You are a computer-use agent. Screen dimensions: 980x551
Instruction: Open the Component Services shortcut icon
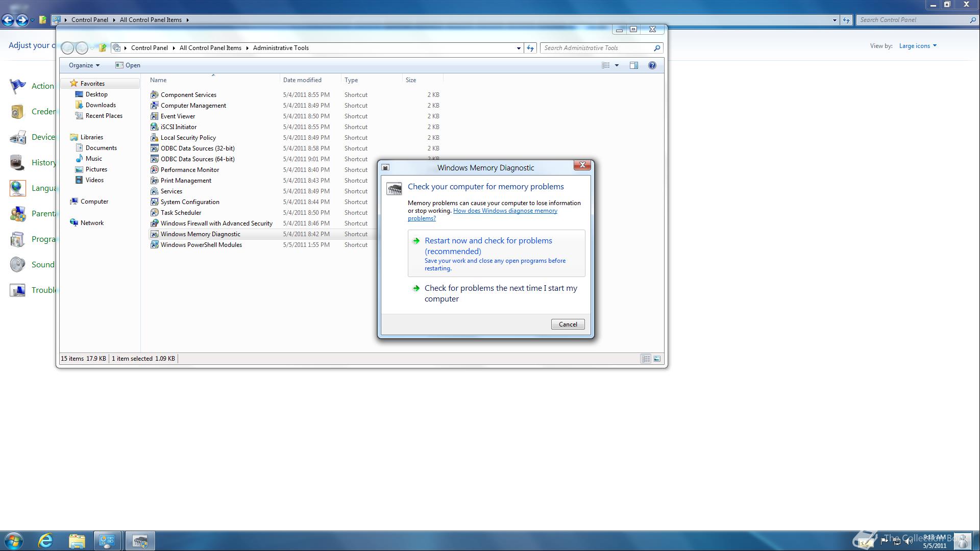[x=154, y=95]
